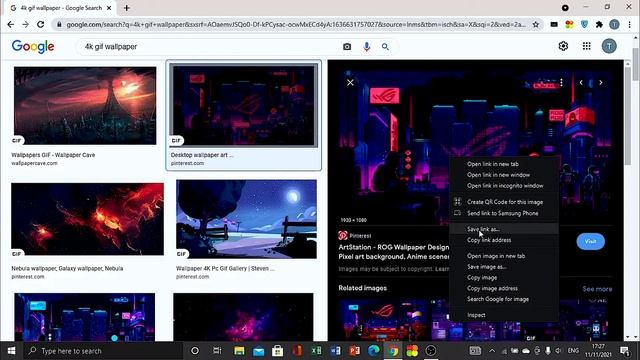640x360 pixels.
Task: Open PowerPoint from the taskbar
Action: (x=354, y=351)
